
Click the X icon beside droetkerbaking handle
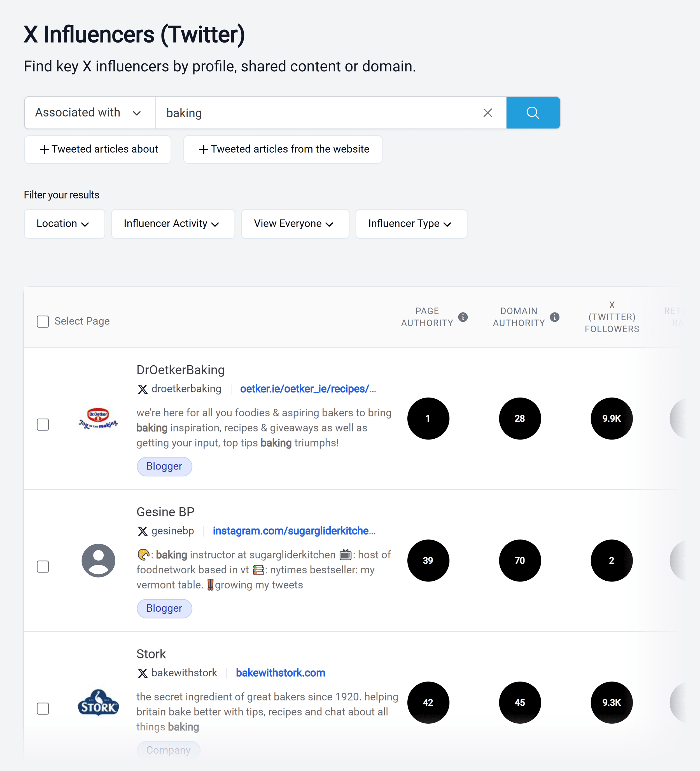(x=143, y=389)
